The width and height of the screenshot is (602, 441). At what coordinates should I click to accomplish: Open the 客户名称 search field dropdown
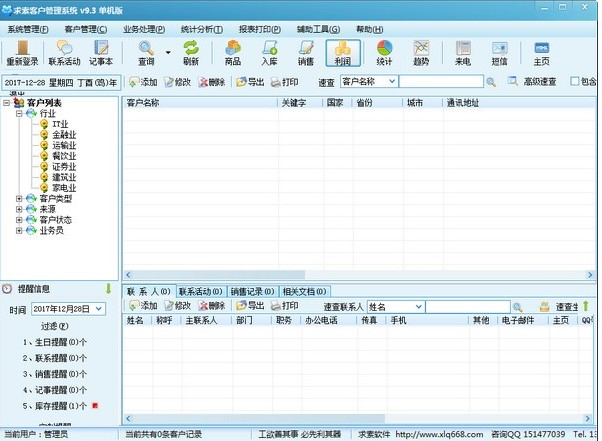tap(392, 81)
